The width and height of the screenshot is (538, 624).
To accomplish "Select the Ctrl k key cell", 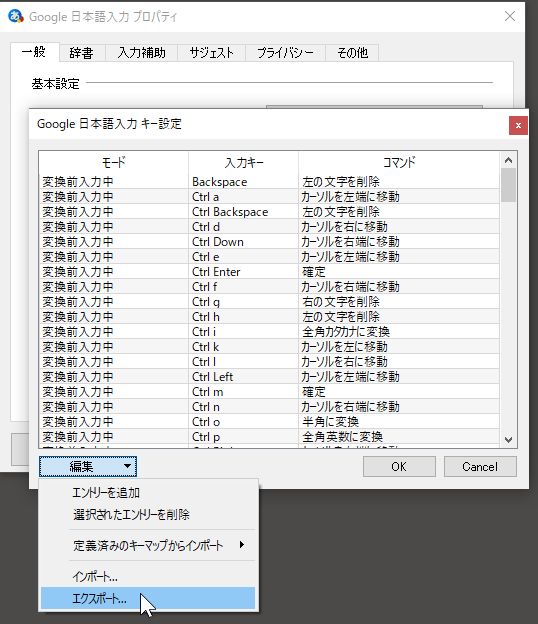I will (x=244, y=347).
